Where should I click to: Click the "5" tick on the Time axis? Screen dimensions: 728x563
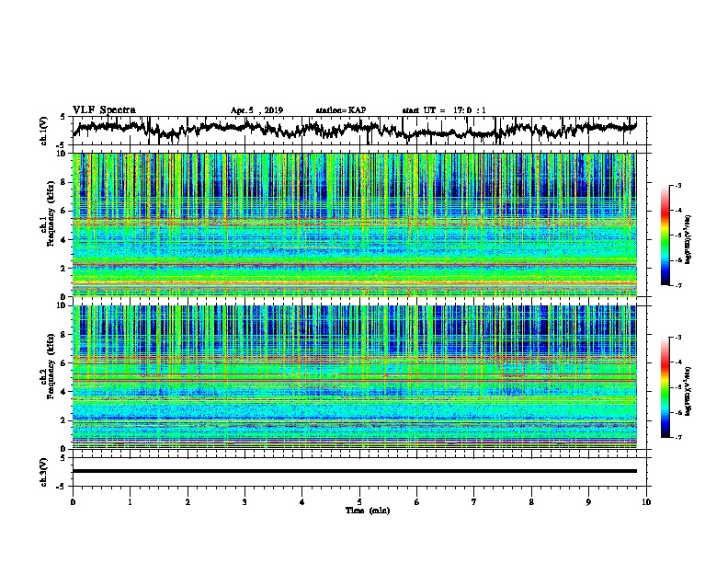359,502
